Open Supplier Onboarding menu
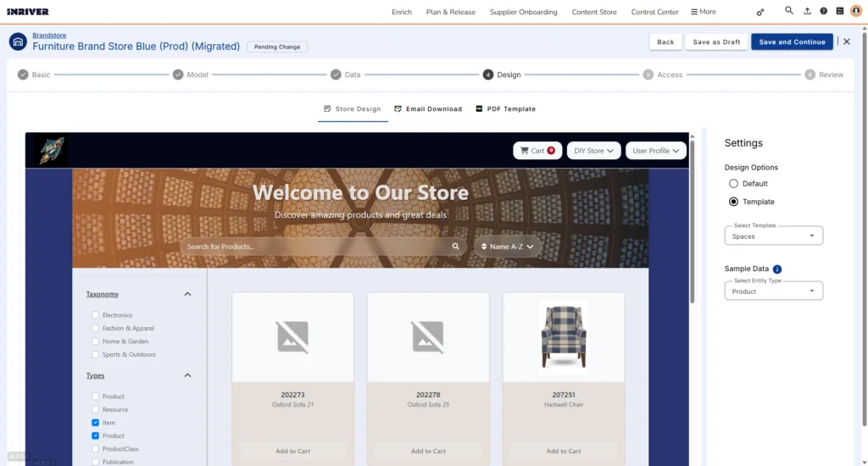The image size is (868, 466). tap(524, 12)
